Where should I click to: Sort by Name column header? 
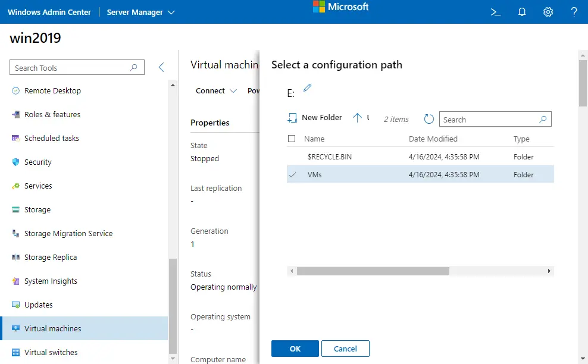[x=314, y=139]
